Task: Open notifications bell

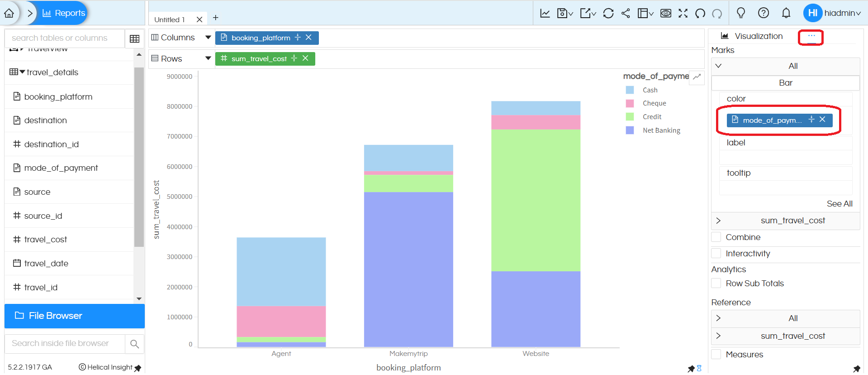Action: pos(786,13)
